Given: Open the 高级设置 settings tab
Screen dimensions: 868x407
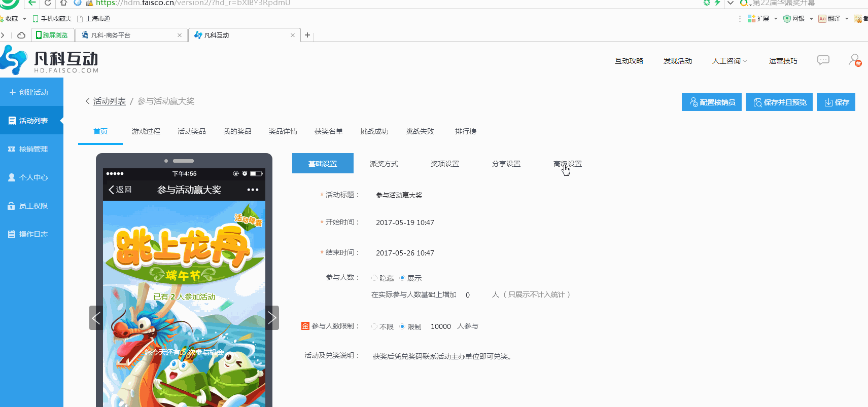Looking at the screenshot, I should point(568,164).
